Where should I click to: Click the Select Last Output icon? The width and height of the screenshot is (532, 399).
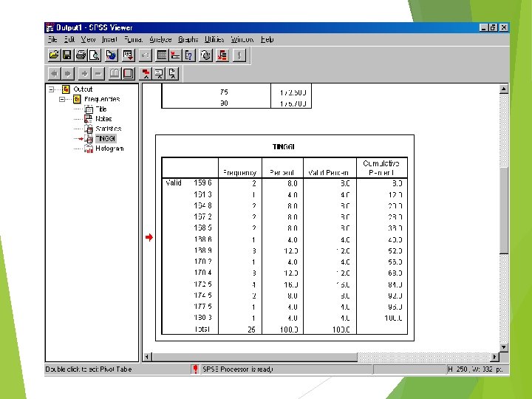pyautogui.click(x=222, y=55)
